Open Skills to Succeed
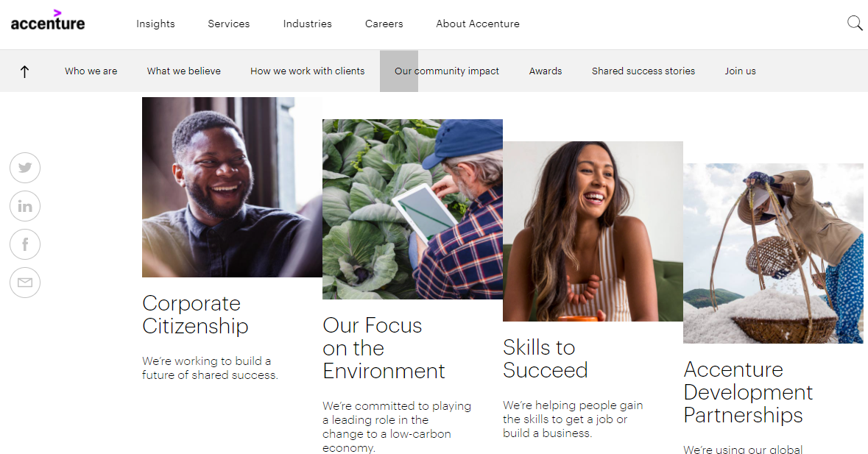Viewport: 868px width, 454px height. click(545, 358)
